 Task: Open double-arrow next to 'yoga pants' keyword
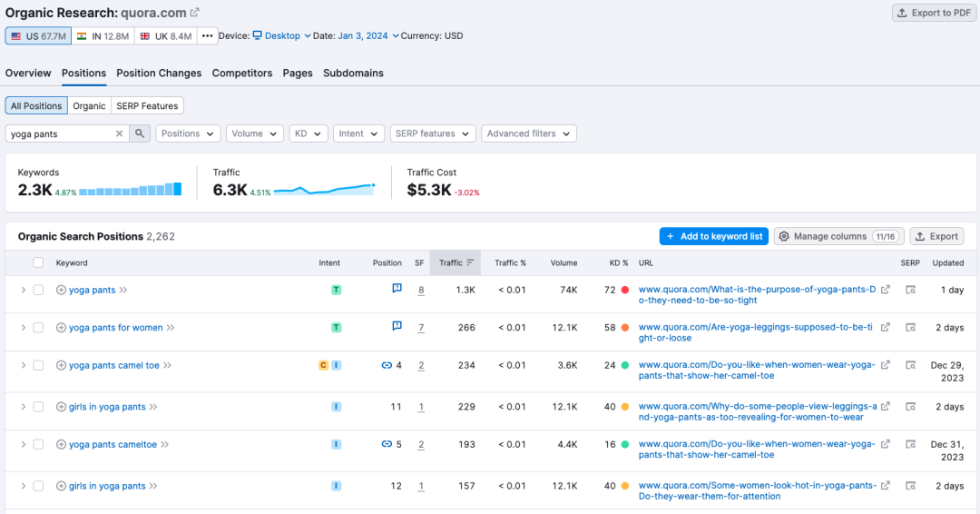pyautogui.click(x=123, y=290)
